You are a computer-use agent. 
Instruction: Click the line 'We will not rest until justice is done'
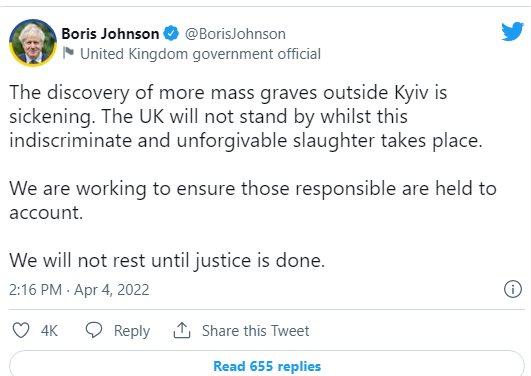(x=167, y=260)
